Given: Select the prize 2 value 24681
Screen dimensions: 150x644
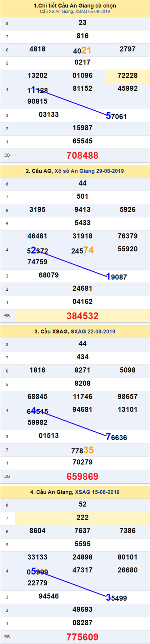Looking at the screenshot, I should (x=82, y=288).
